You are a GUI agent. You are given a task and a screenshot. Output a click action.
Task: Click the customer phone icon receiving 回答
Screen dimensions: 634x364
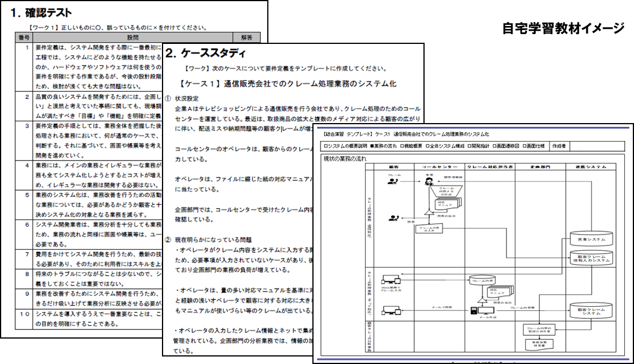point(393,218)
